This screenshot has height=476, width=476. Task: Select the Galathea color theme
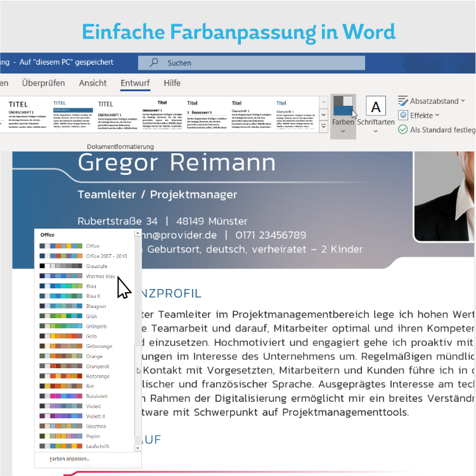click(x=84, y=426)
